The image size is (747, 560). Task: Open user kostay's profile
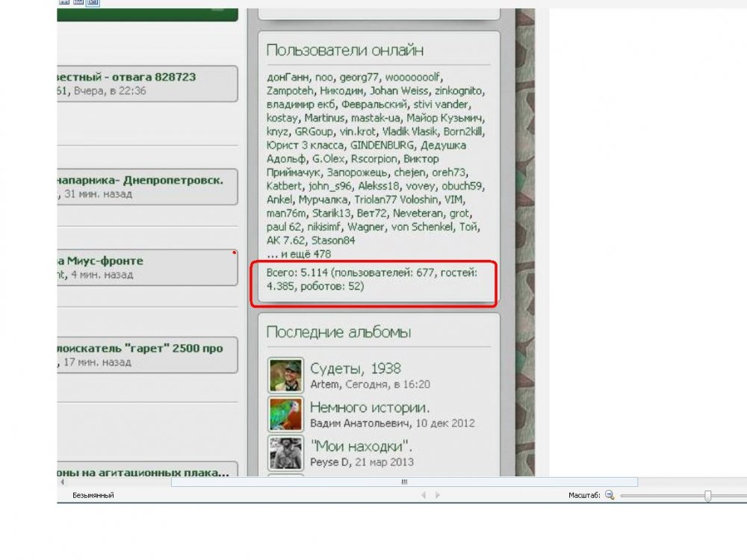click(282, 118)
